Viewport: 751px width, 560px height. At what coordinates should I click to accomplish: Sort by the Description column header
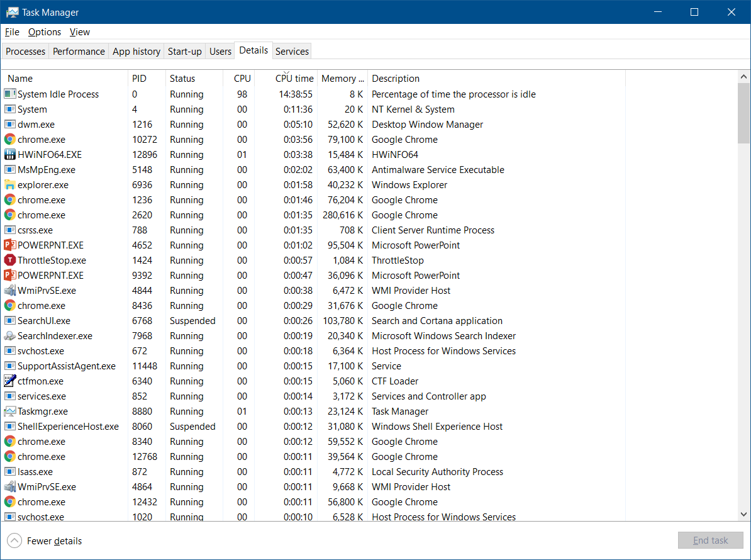[x=496, y=79]
